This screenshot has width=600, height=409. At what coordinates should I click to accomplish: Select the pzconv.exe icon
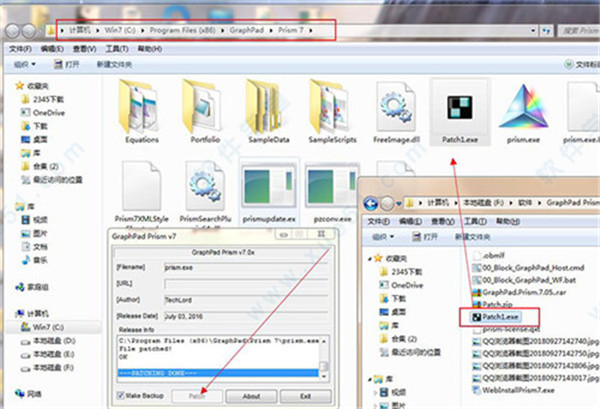(x=332, y=186)
